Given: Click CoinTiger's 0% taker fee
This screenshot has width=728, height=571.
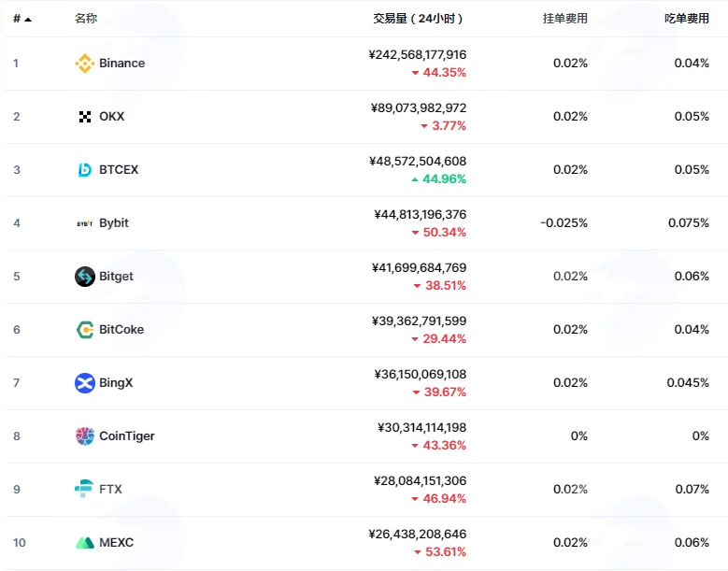Looking at the screenshot, I should point(701,436).
